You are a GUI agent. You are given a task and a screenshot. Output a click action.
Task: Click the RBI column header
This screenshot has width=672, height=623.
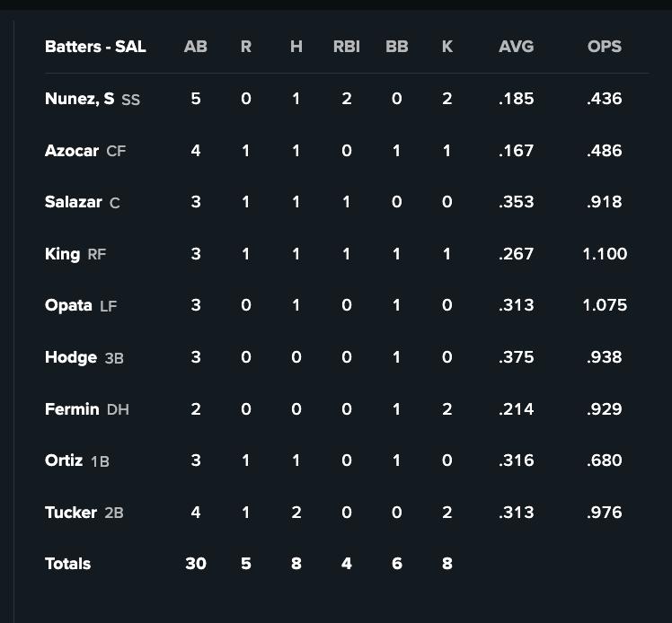pos(346,47)
